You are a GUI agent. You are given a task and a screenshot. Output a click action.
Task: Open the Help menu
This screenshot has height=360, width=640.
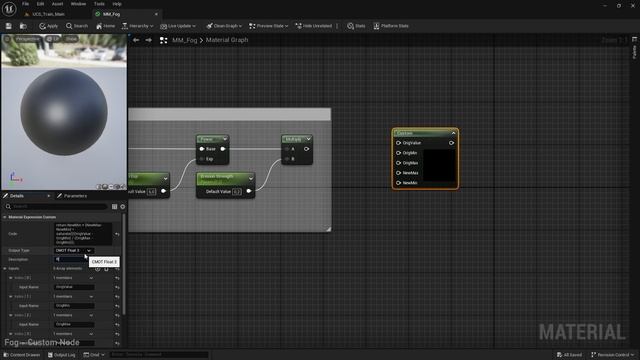tap(117, 4)
